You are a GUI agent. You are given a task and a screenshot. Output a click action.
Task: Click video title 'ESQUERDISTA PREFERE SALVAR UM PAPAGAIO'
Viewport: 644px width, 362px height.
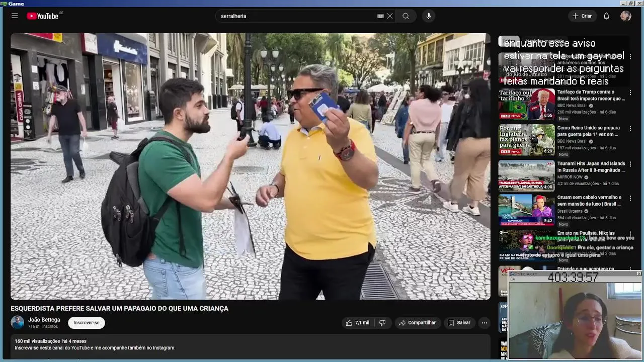point(120,309)
